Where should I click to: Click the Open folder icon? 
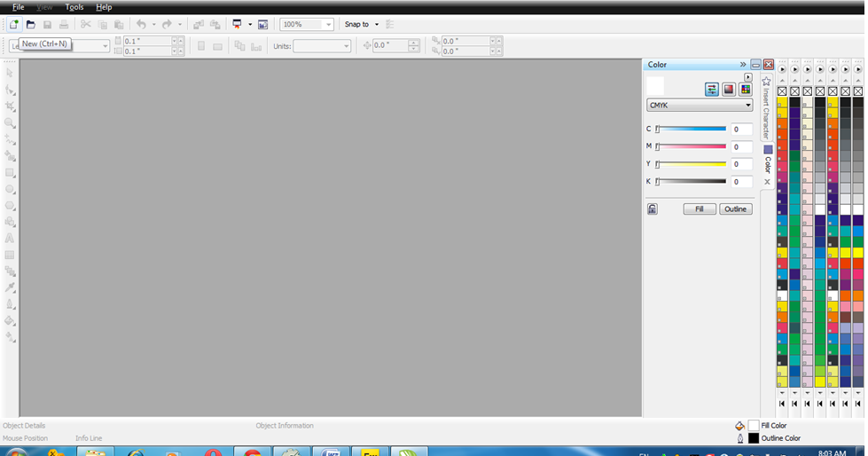[x=31, y=24]
